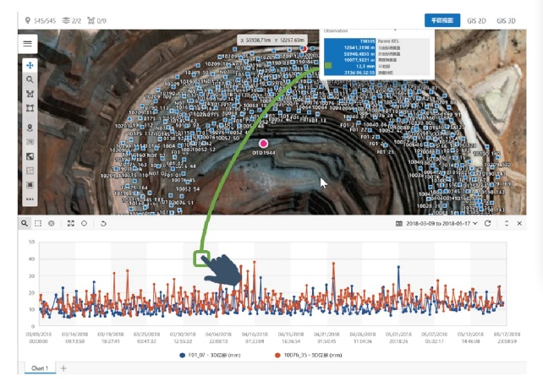543x392 pixels.
Task: Open the more options ellipsis in map toolbar
Action: pyautogui.click(x=30, y=199)
